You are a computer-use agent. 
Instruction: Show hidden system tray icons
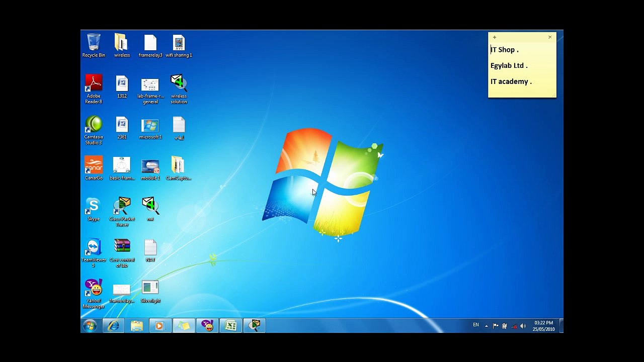[487, 326]
